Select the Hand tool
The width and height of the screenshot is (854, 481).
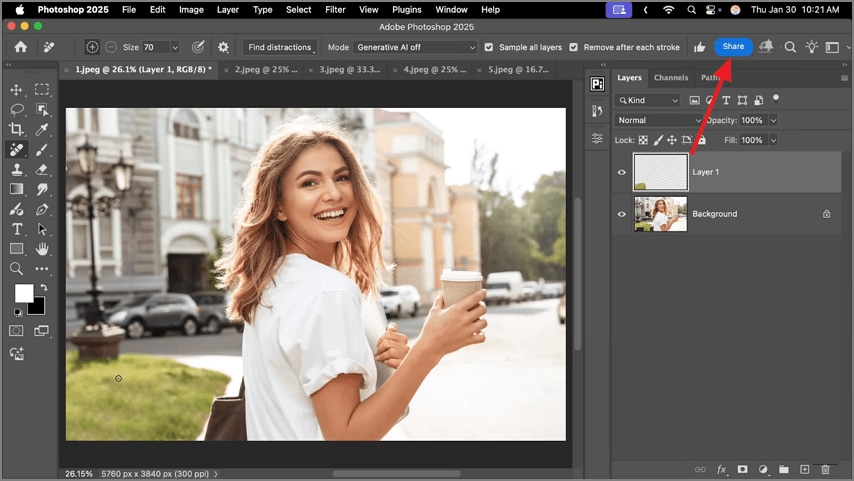tap(42, 249)
